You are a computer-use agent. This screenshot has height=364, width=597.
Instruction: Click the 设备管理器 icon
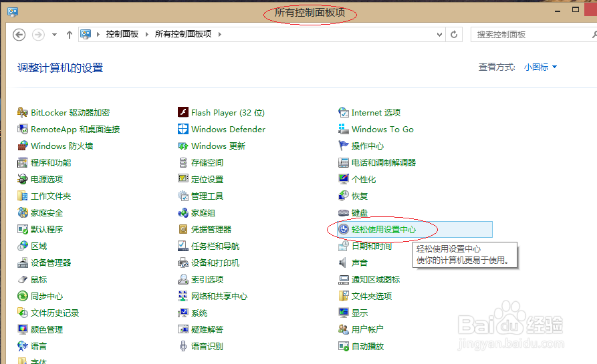click(x=23, y=263)
